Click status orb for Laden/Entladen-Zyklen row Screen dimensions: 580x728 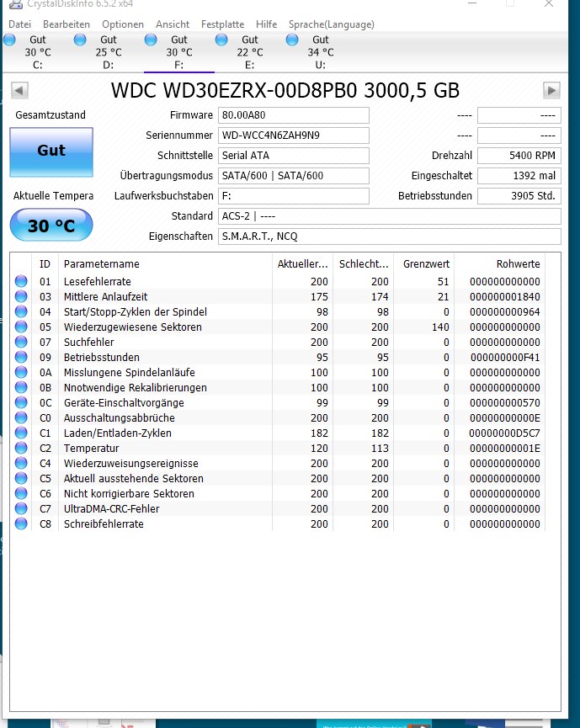[x=21, y=433]
